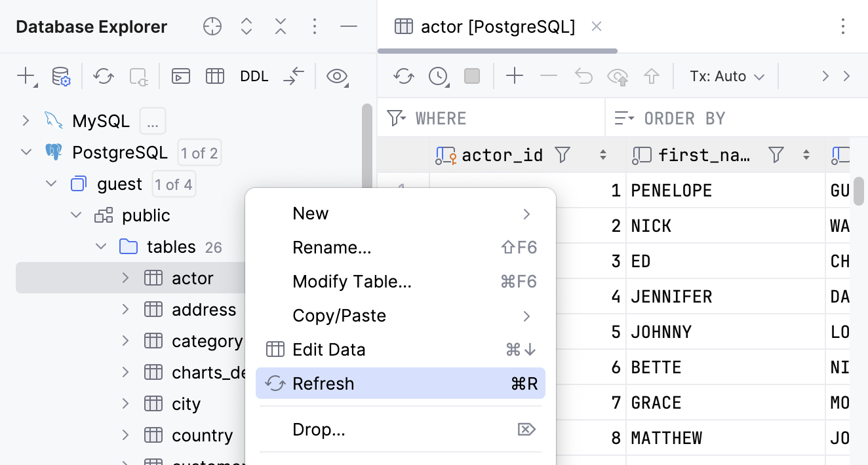Submit changes with the upload arrow icon
The image size is (868, 465).
[651, 76]
